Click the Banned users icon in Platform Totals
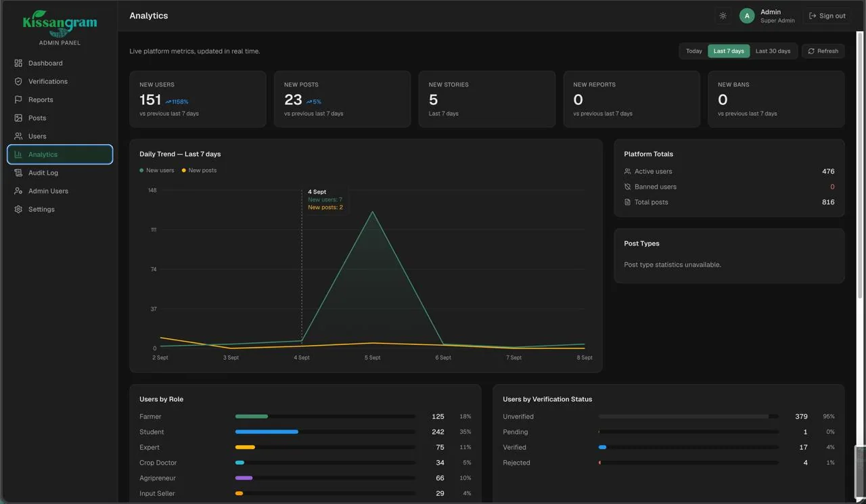Viewport: 866px width, 504px height. [627, 187]
